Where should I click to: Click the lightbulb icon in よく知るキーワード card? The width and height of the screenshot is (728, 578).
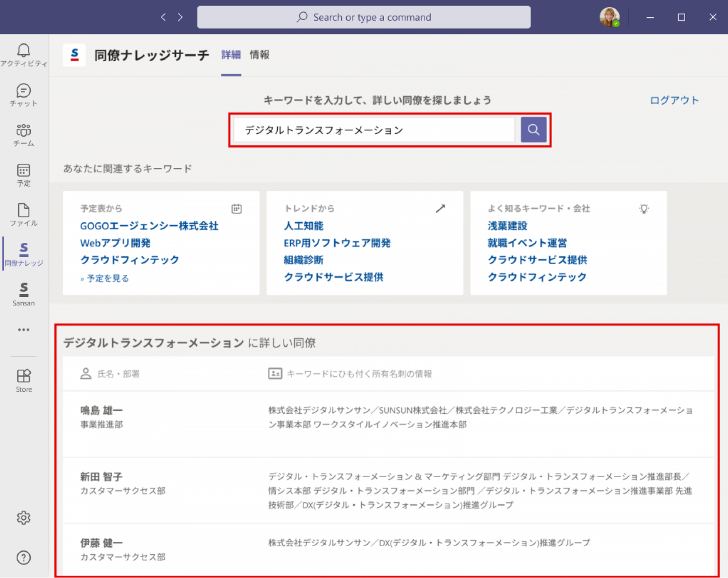coord(644,209)
